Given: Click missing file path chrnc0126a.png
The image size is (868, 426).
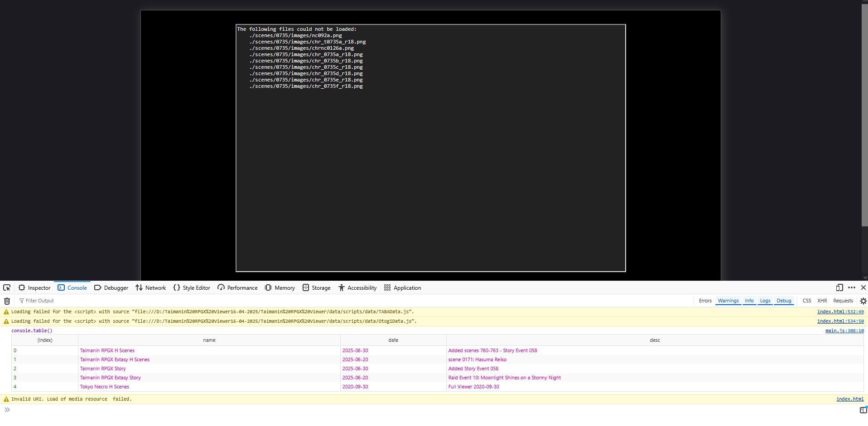Looking at the screenshot, I should tap(301, 48).
